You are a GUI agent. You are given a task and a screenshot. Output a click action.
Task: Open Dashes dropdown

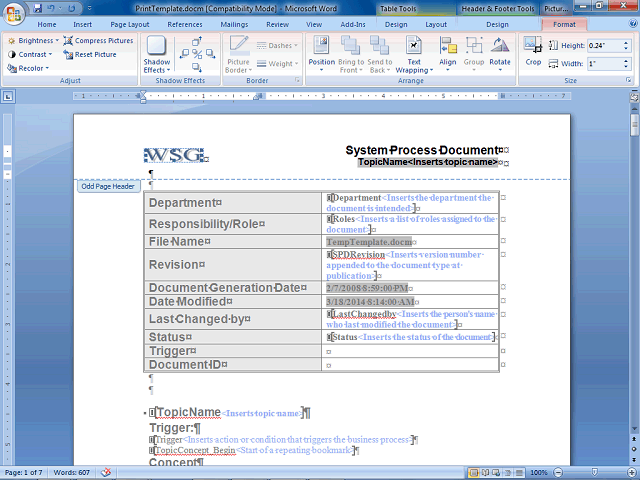pos(277,45)
